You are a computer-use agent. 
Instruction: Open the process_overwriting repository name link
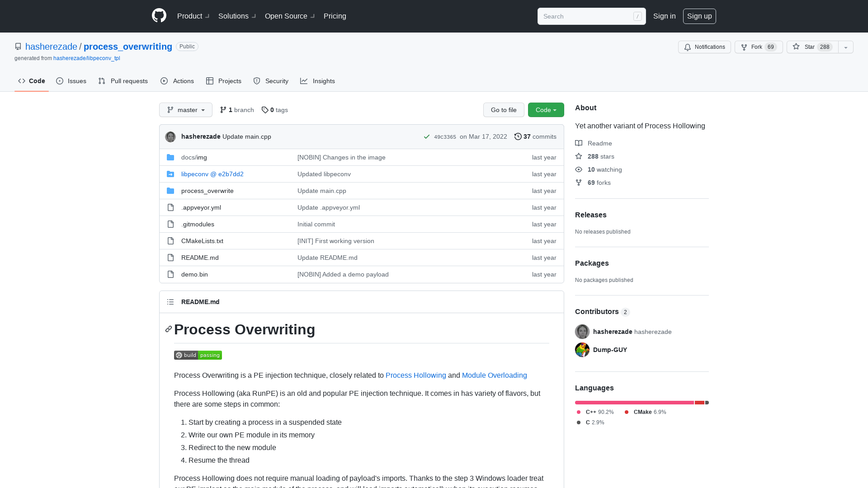point(128,47)
